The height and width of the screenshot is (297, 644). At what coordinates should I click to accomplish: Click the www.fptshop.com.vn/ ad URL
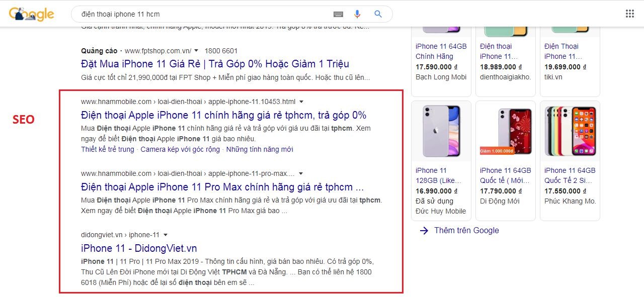158,51
